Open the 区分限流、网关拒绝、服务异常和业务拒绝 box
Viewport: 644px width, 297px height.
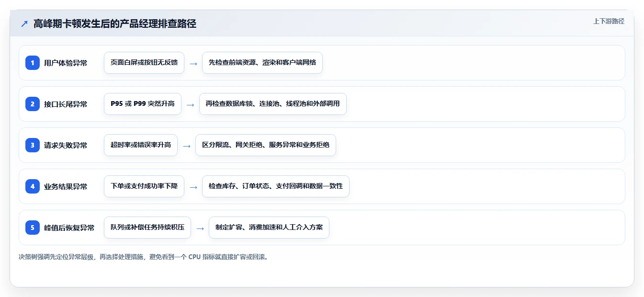266,145
